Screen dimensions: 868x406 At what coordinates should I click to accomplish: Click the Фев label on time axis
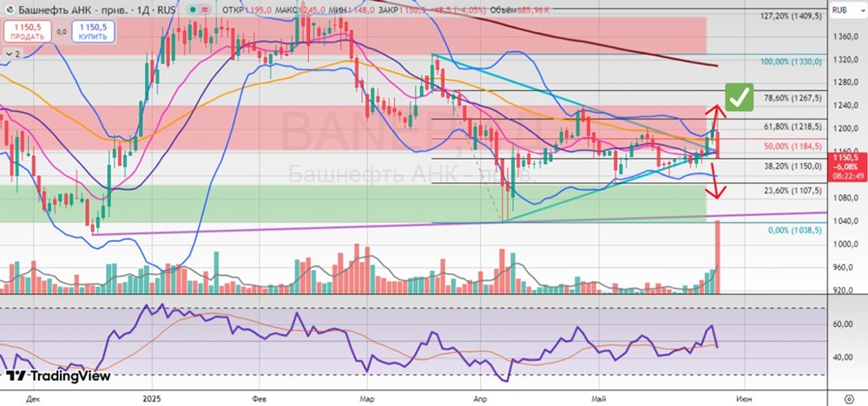click(x=259, y=398)
